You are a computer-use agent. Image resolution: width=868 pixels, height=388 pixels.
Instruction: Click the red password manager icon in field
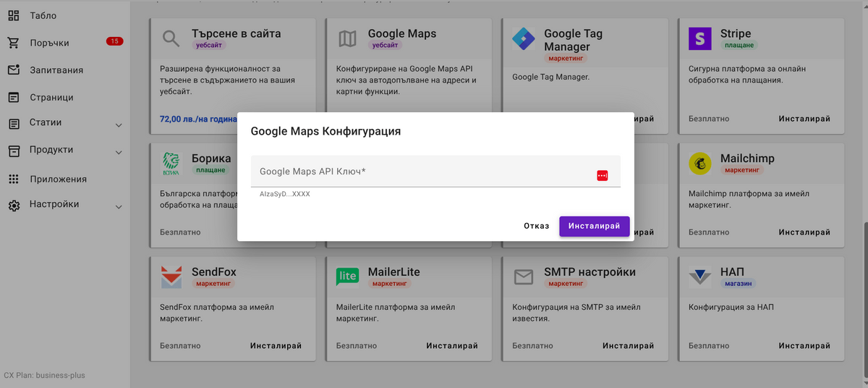tap(602, 175)
